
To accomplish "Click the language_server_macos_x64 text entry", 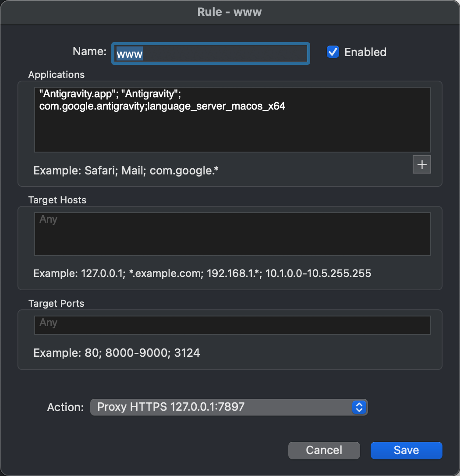I will (x=217, y=106).
